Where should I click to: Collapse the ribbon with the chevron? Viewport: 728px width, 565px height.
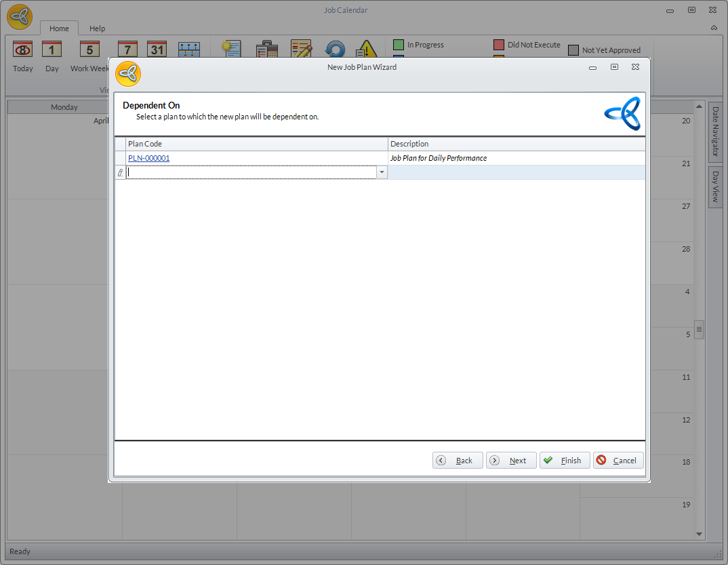(714, 28)
